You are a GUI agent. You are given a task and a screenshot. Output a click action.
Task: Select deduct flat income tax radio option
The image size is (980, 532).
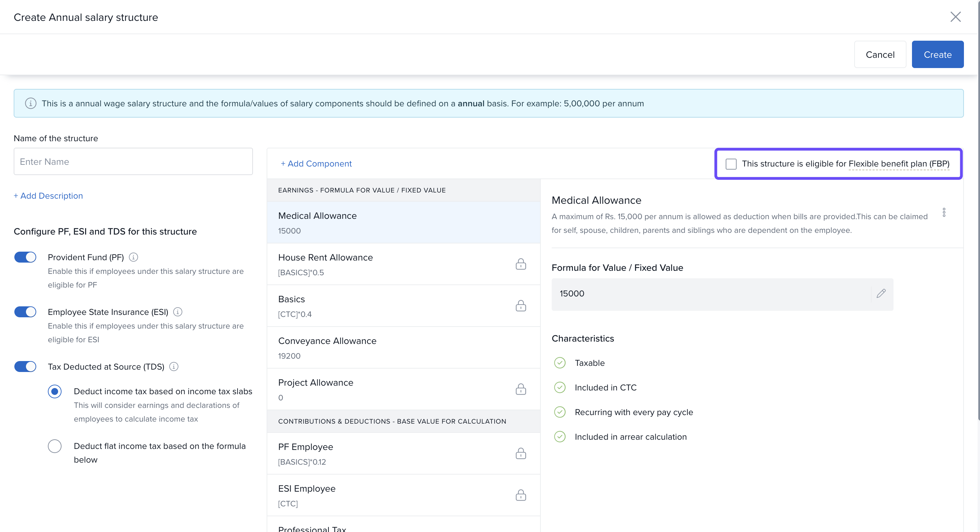tap(55, 446)
